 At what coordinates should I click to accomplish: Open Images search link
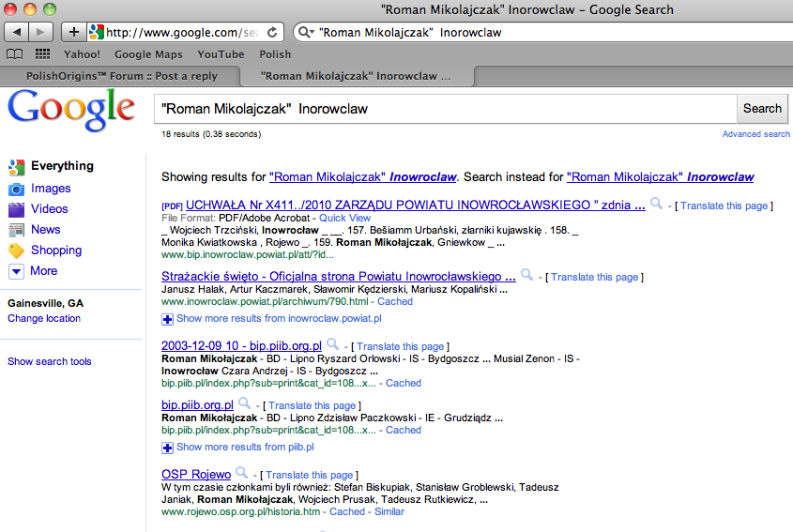click(x=51, y=189)
